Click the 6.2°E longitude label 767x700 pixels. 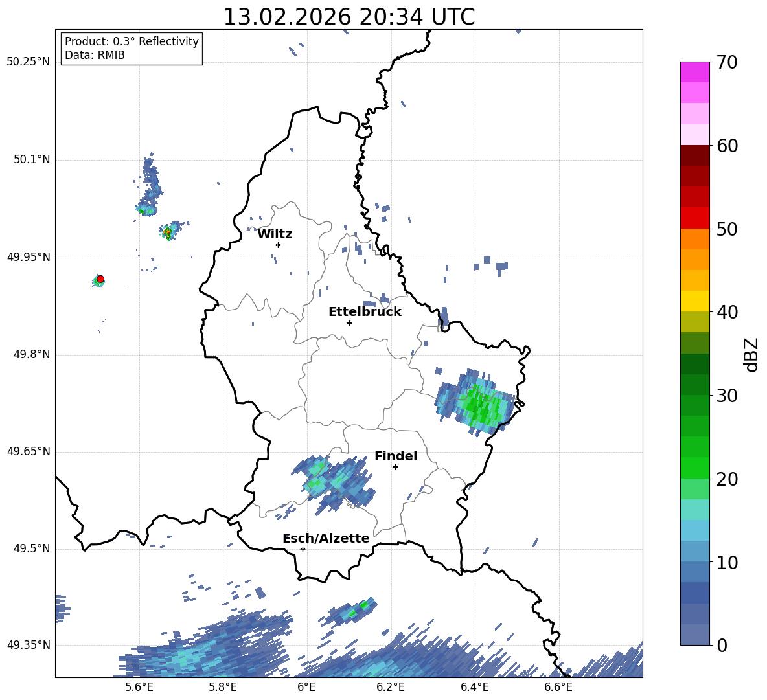pos(391,687)
